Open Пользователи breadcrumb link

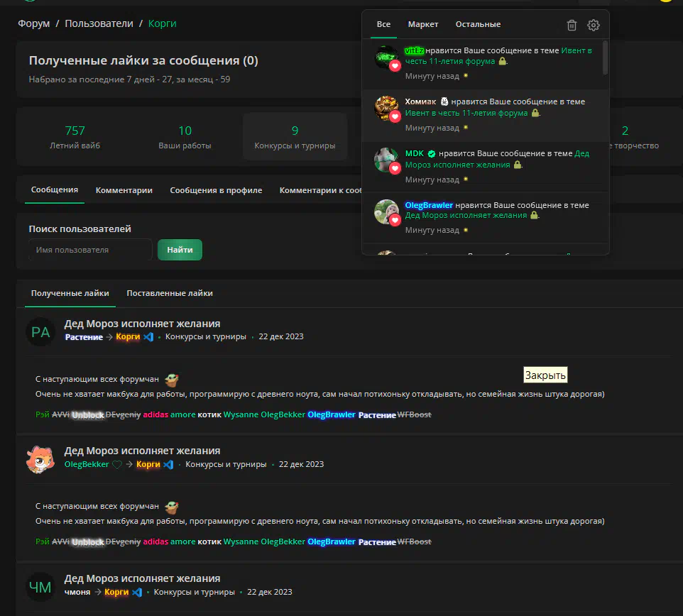99,23
